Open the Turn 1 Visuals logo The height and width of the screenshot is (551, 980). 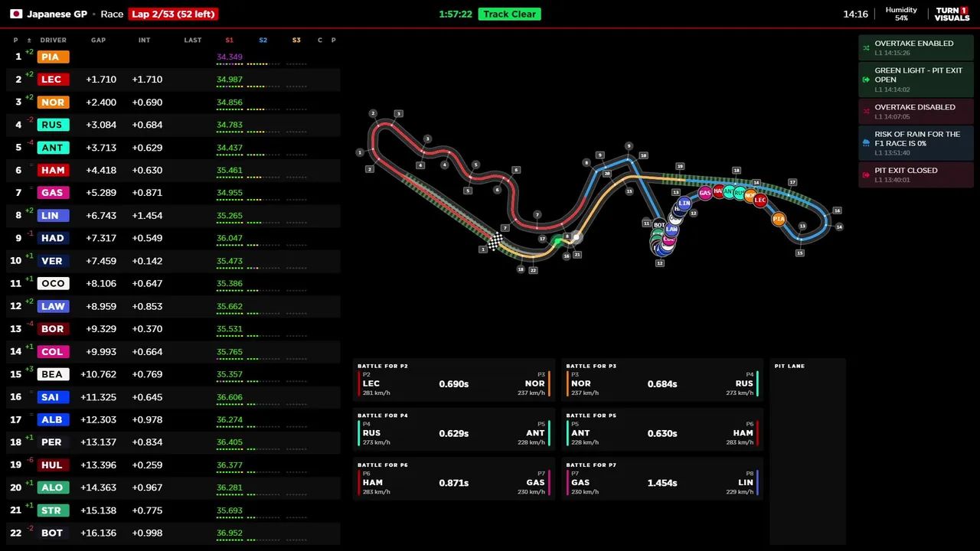[x=952, y=14]
